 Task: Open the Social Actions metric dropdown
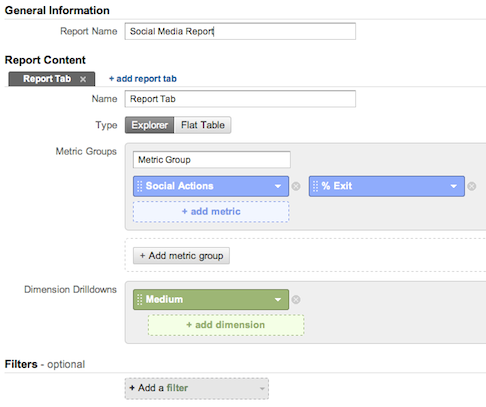coord(278,186)
